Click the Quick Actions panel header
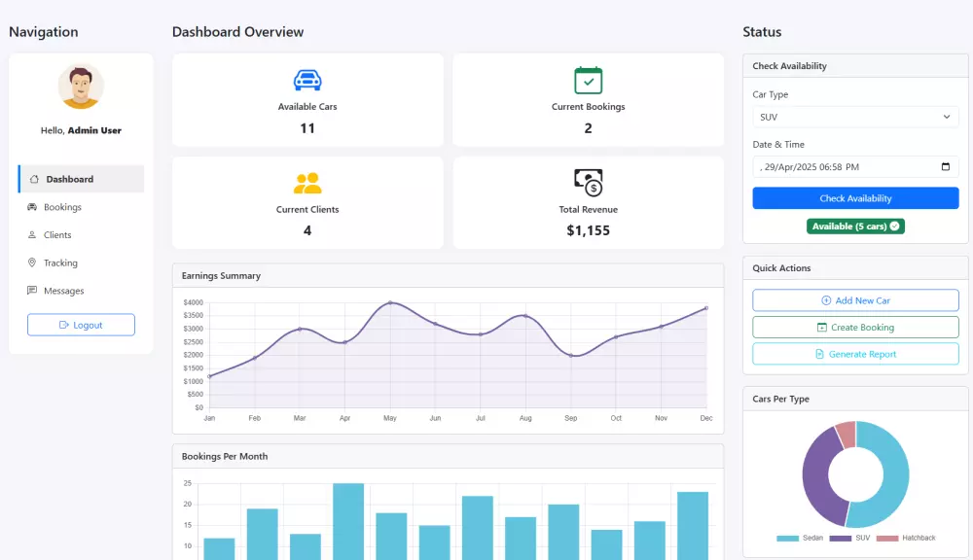The image size is (973, 560). (855, 268)
